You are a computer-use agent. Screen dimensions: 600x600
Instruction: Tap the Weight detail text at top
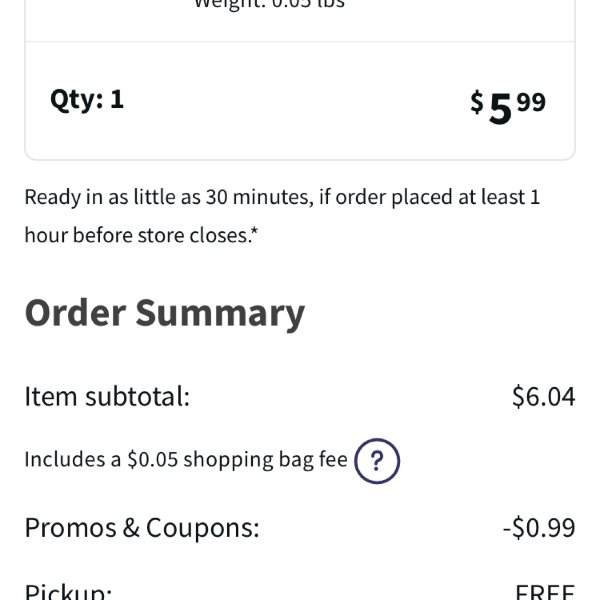coord(269,5)
